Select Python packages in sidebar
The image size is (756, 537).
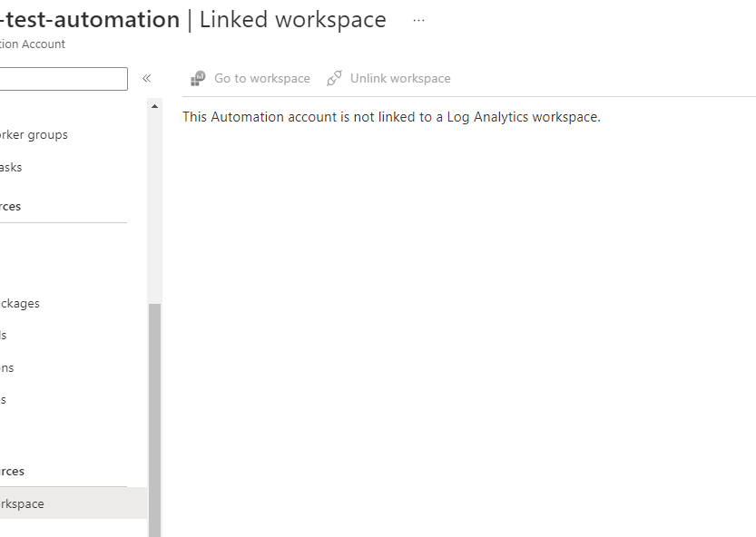pos(20,303)
